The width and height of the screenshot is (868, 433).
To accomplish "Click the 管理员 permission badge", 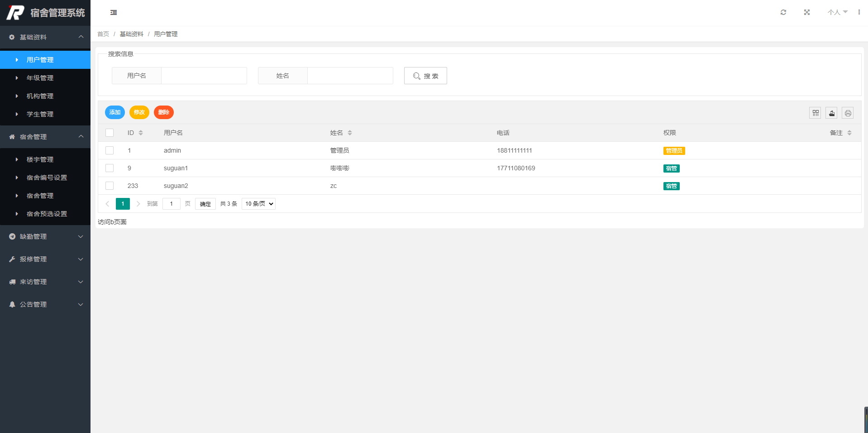I will (674, 151).
